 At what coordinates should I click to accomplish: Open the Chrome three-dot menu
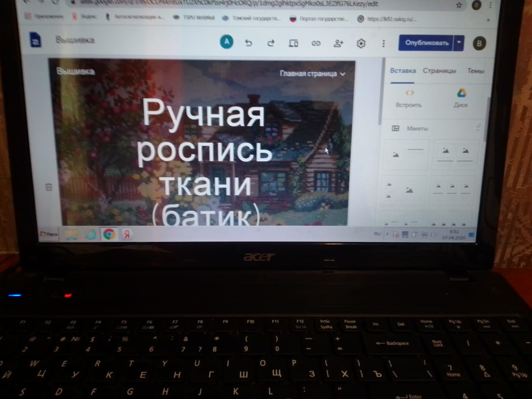point(490,5)
